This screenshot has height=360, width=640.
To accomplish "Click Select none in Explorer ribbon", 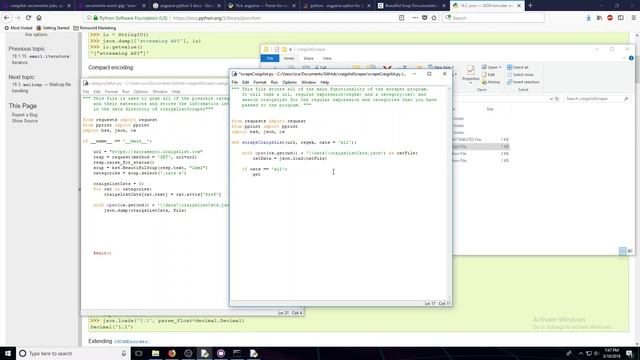I will pyautogui.click(x=520, y=75).
